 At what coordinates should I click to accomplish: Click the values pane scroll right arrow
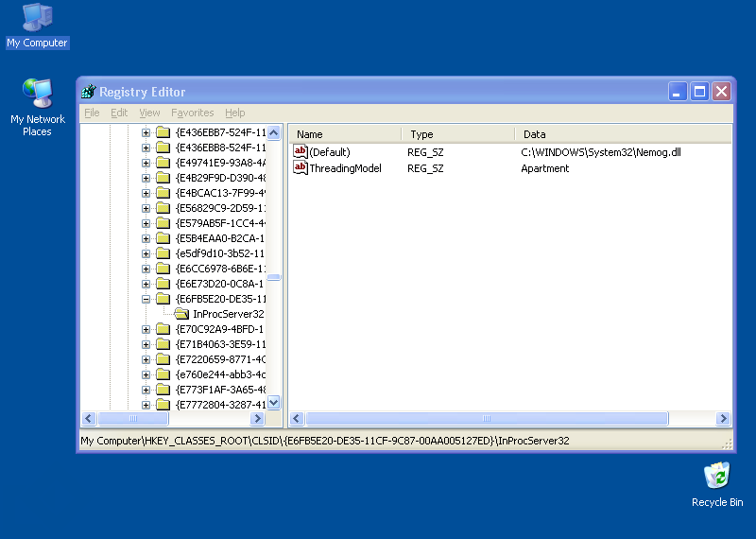point(723,418)
